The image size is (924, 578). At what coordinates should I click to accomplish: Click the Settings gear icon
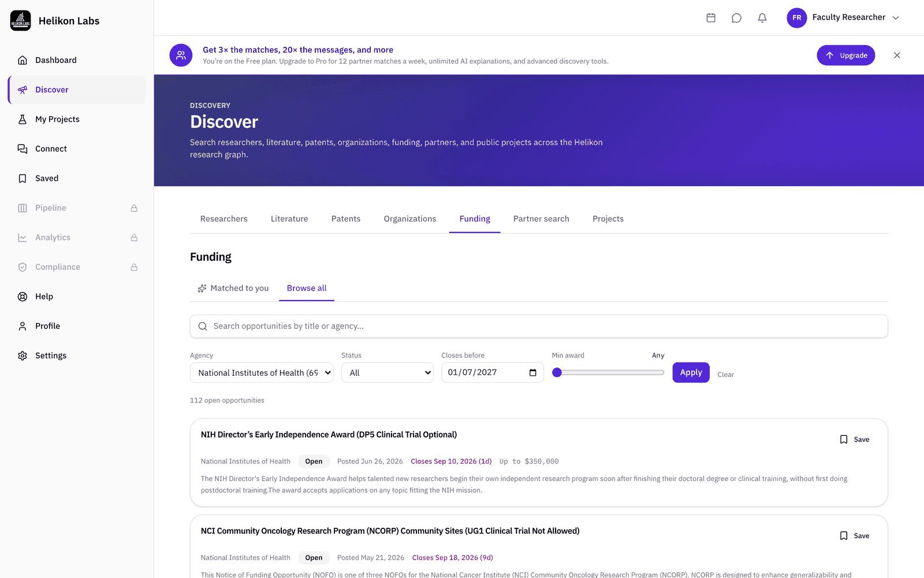point(23,355)
